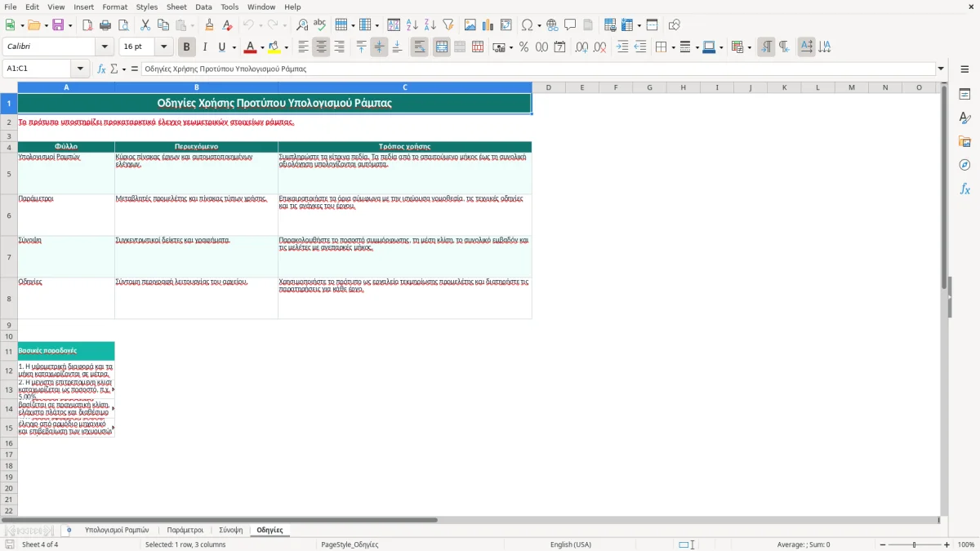The image size is (980, 551).
Task: Toggle Bold formatting
Action: [x=186, y=47]
